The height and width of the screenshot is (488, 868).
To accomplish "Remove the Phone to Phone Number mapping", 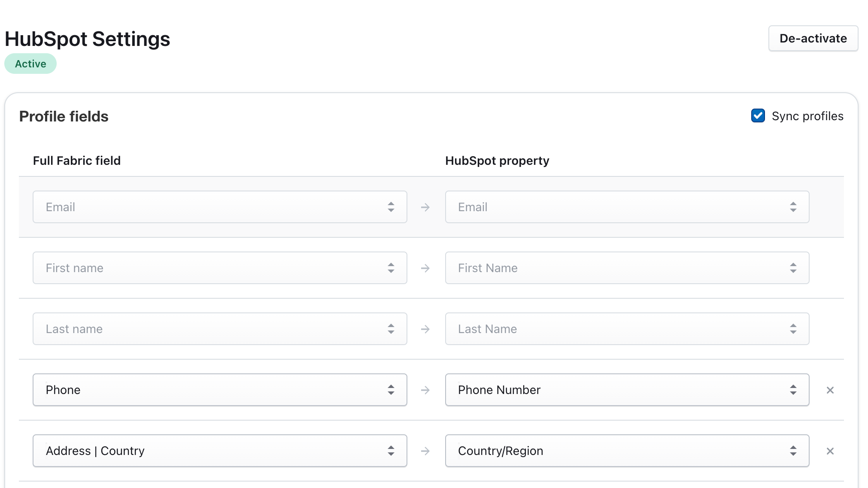I will coord(830,390).
